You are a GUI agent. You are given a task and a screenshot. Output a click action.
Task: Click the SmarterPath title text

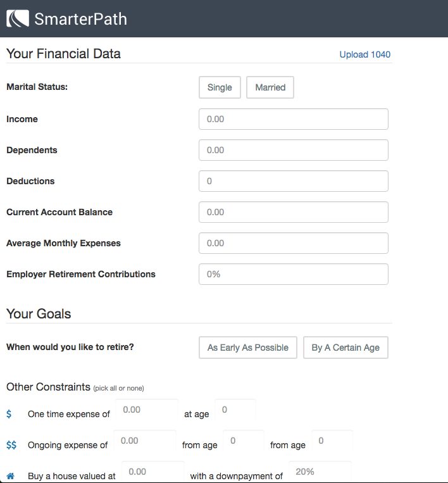[80, 19]
